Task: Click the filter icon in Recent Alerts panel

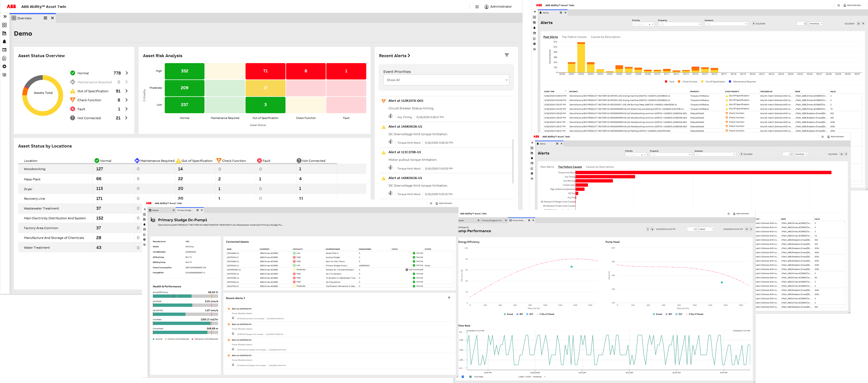Action: pos(506,55)
